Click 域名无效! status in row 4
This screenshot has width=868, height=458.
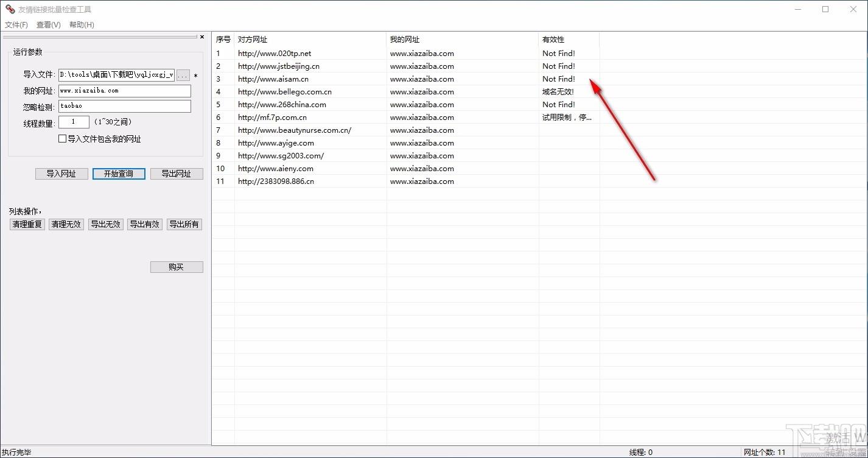pyautogui.click(x=558, y=92)
